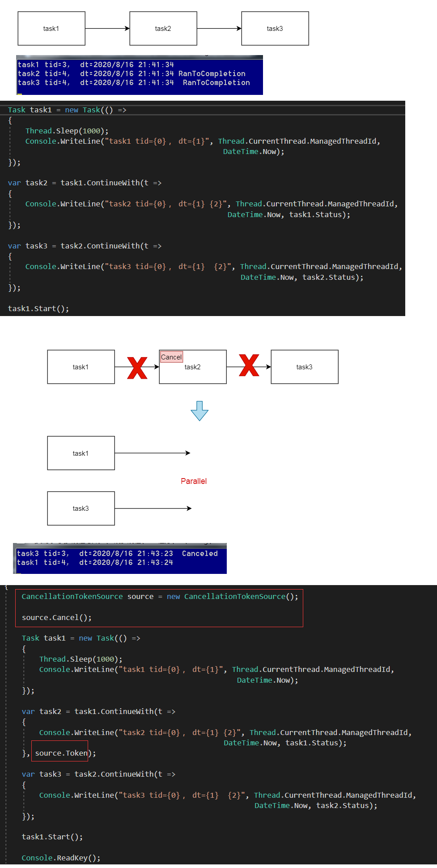Click the Cancel label on the task2 box
The image size is (437, 868).
pyautogui.click(x=172, y=357)
